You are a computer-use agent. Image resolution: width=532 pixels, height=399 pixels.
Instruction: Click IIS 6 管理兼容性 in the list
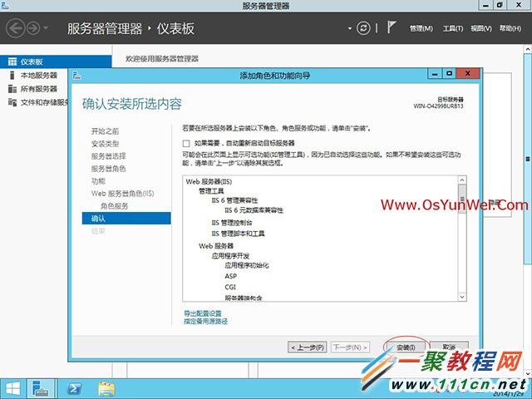tap(234, 200)
